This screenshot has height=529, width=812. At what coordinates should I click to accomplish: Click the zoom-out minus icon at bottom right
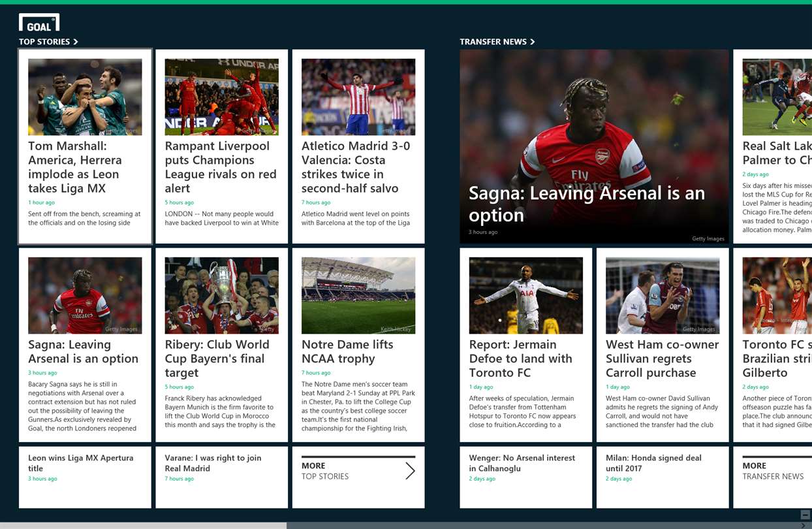coord(805,515)
